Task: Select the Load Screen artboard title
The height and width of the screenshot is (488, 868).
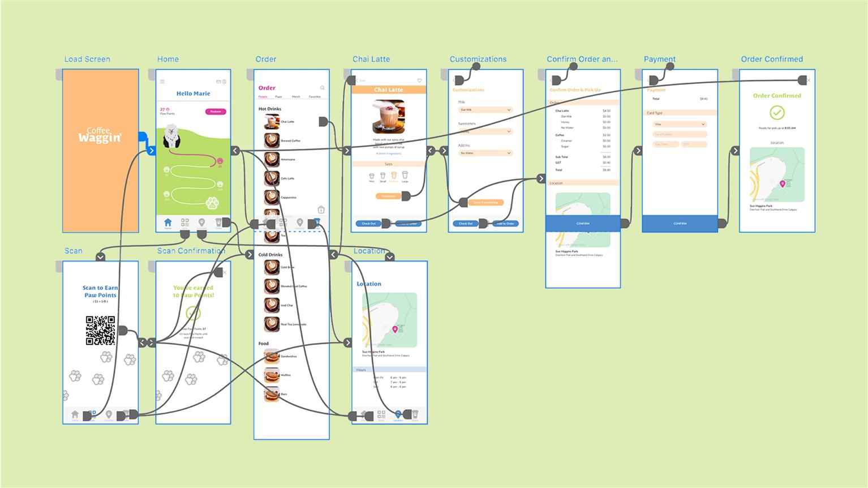Action: click(87, 59)
